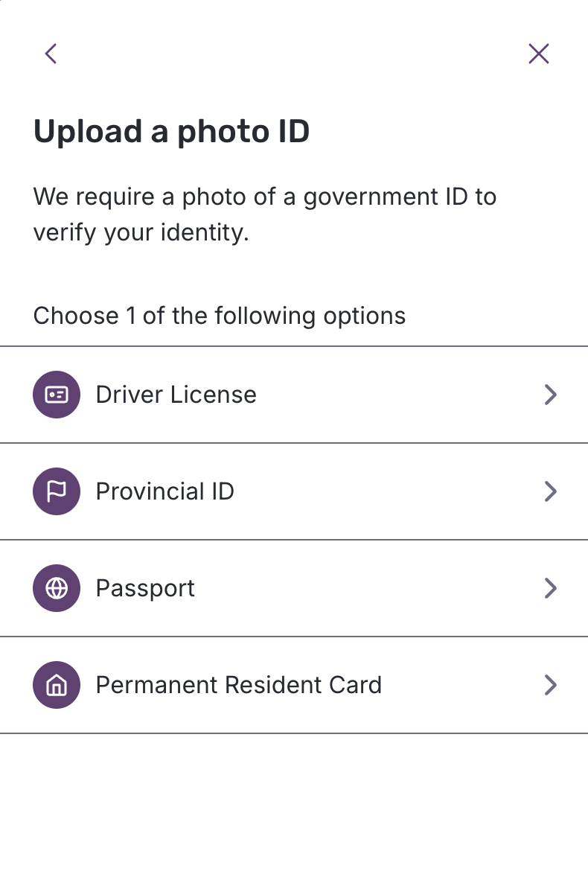
Task: Click the globe icon for Passport
Action: (57, 588)
